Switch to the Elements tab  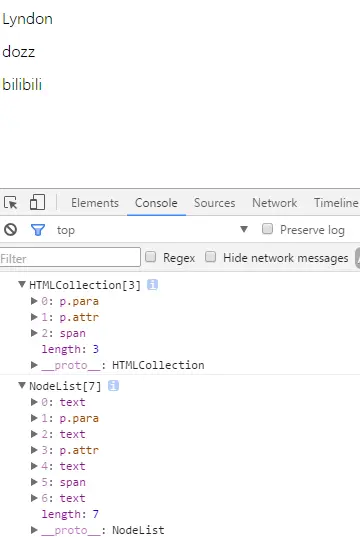coord(95,203)
